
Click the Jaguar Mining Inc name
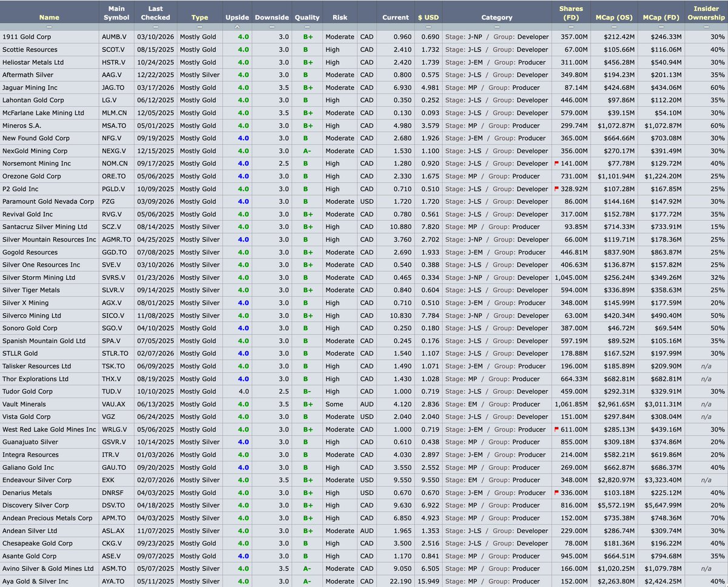[30, 87]
